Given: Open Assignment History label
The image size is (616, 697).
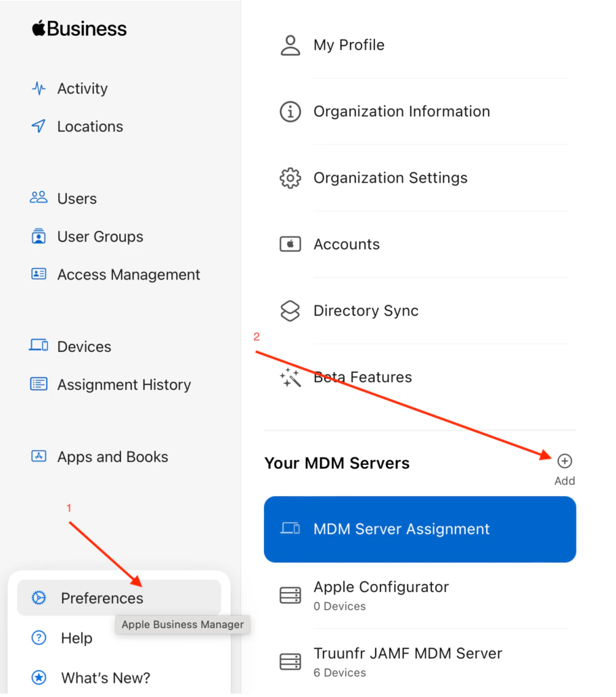Looking at the screenshot, I should (x=124, y=384).
